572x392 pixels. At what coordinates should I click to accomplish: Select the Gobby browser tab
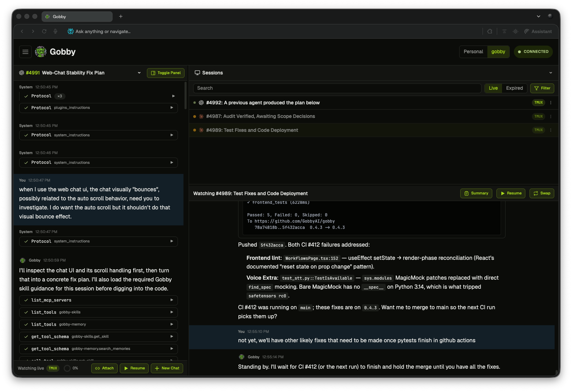pyautogui.click(x=77, y=16)
